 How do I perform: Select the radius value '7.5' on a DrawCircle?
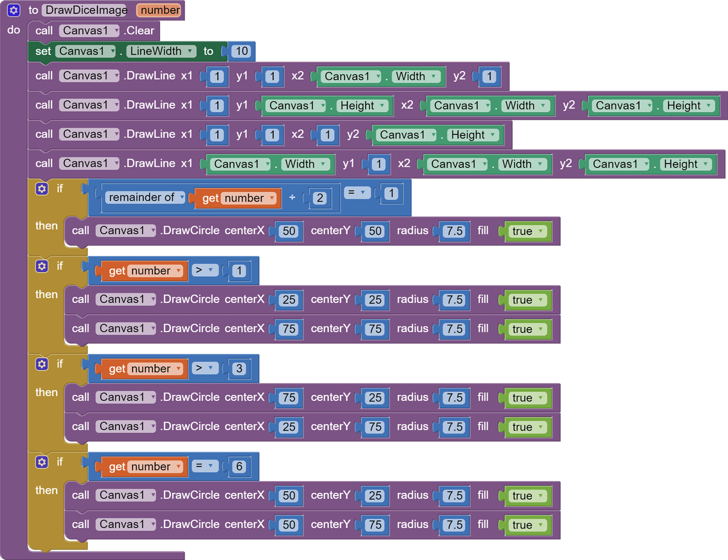pos(454,231)
